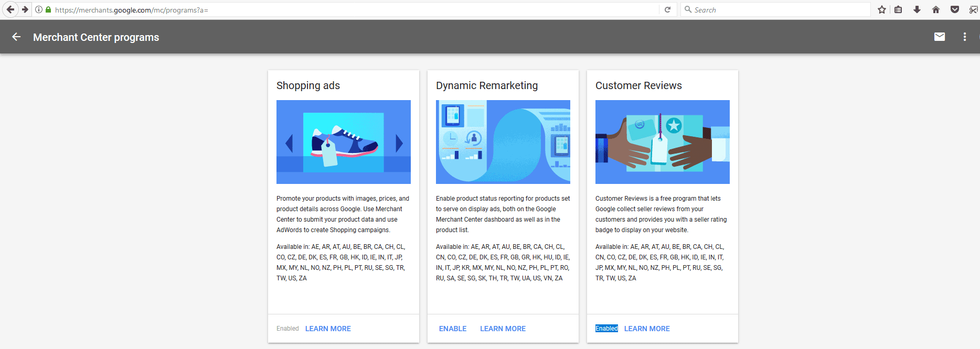Show bookmarks library icon
The image size is (980, 349).
[x=898, y=9]
